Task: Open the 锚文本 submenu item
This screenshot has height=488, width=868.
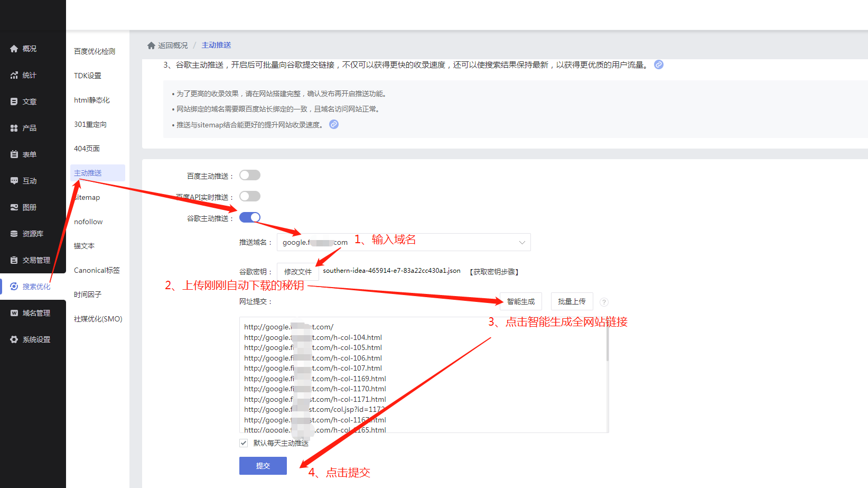Action: pos(85,246)
